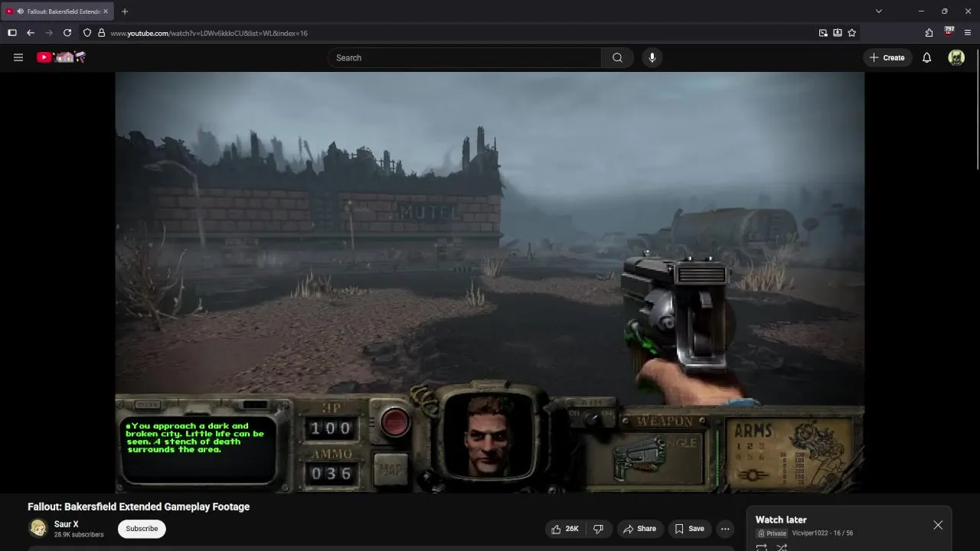Image resolution: width=980 pixels, height=551 pixels.
Task: Click the Watch later playlist title
Action: click(781, 520)
